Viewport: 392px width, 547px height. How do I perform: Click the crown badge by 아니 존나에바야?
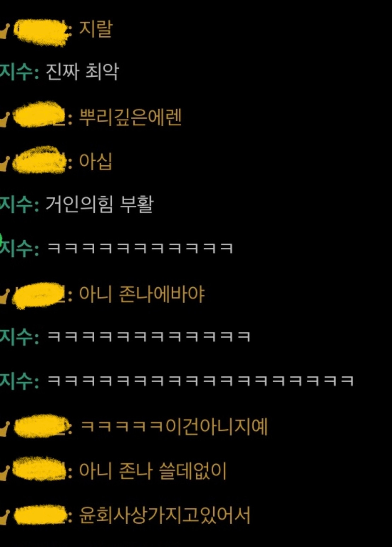[4, 296]
